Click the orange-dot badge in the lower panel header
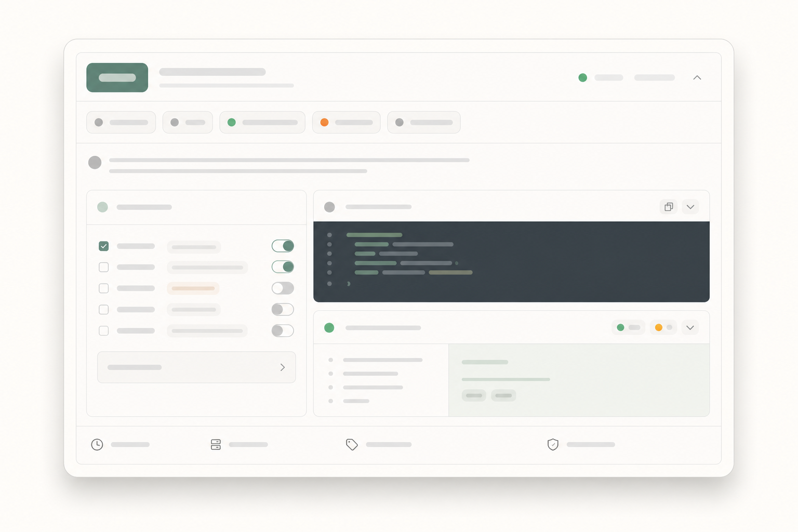Screen dimensions: 798x532 (x=663, y=328)
